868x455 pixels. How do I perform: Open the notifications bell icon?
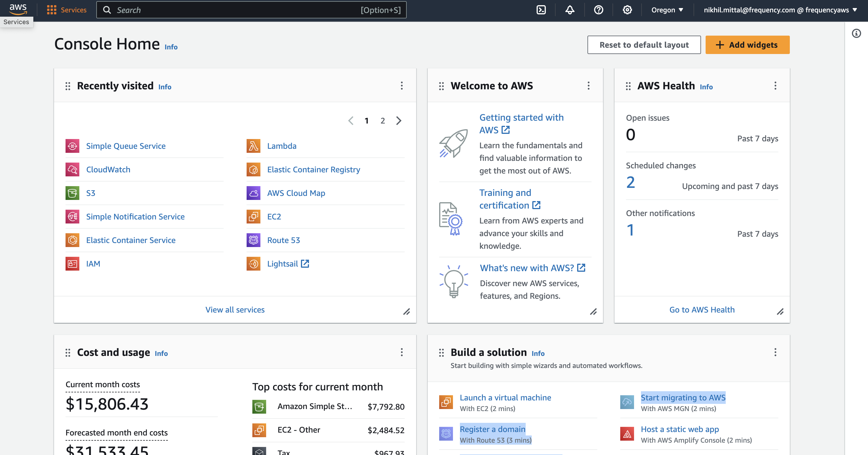pyautogui.click(x=569, y=10)
